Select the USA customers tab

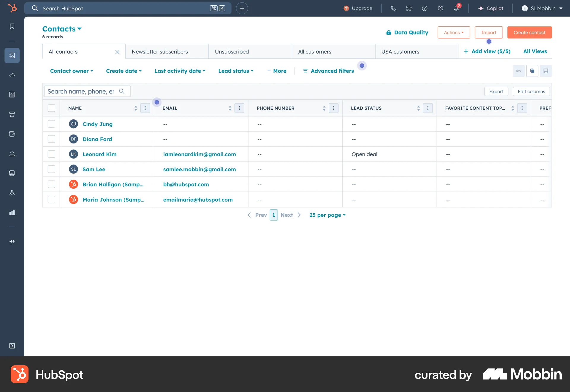click(400, 51)
